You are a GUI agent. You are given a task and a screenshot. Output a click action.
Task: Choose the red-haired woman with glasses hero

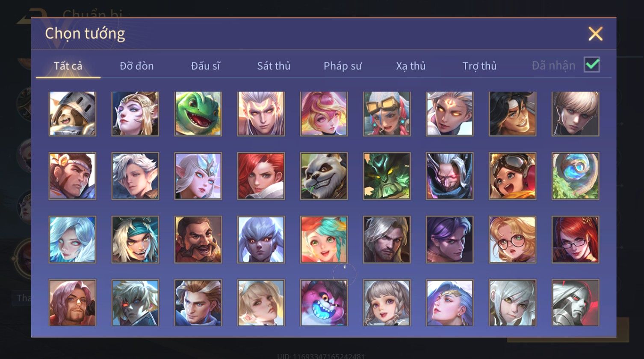(x=575, y=240)
